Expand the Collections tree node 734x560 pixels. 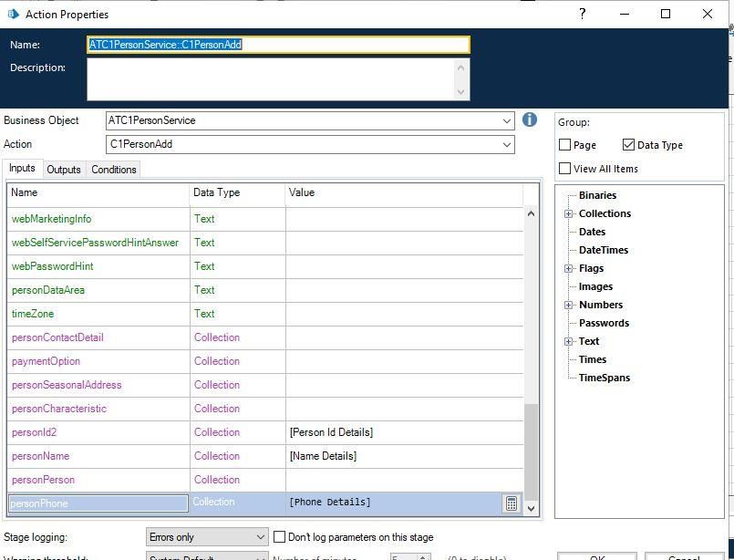(x=568, y=213)
